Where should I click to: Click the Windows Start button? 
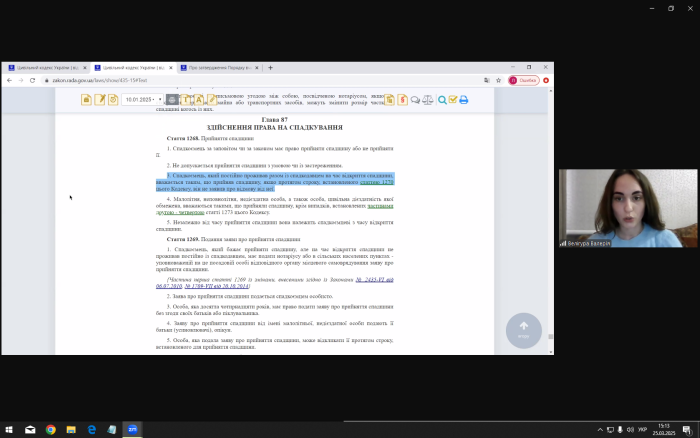pos(9,429)
